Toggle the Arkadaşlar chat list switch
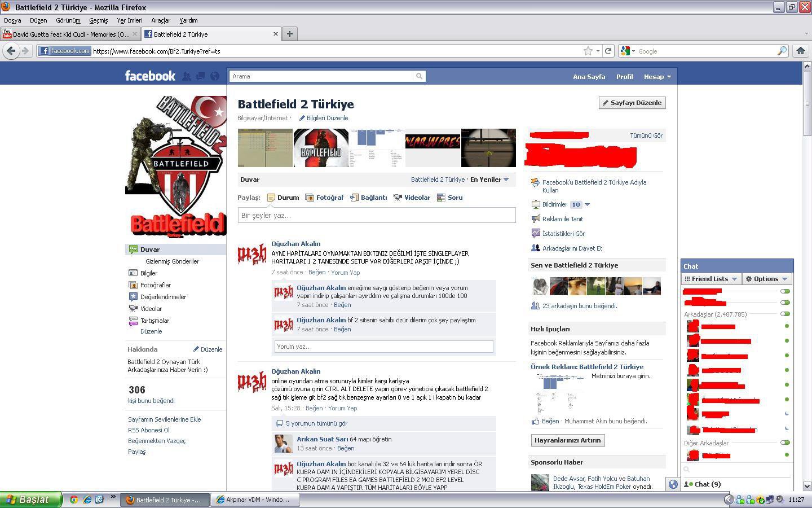This screenshot has height=508, width=812. coord(785,314)
